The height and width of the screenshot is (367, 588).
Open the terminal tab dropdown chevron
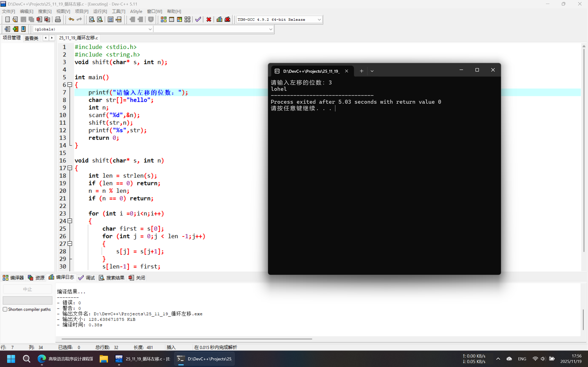[x=372, y=71]
